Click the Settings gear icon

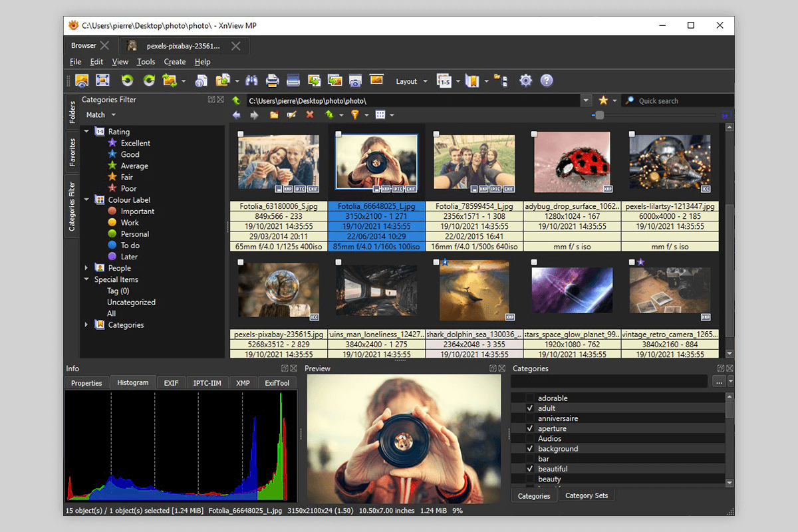click(x=525, y=80)
